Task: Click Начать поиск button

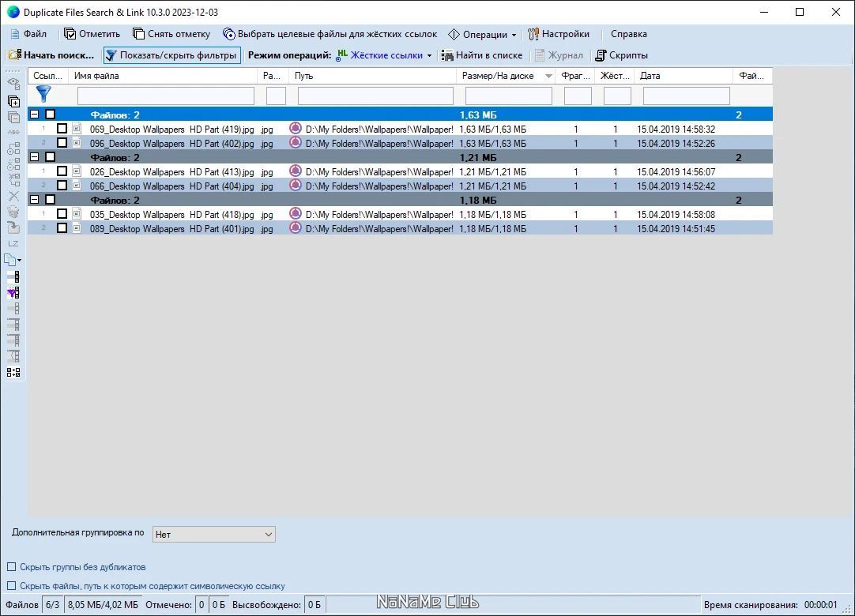Action: pos(52,55)
